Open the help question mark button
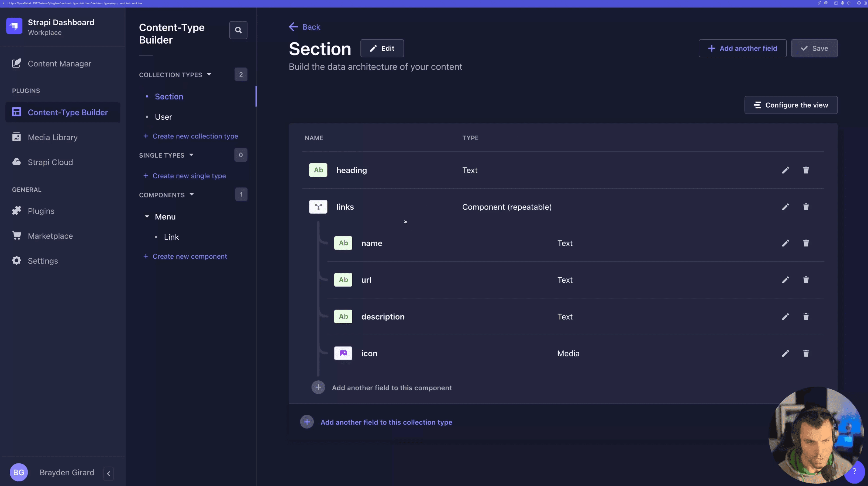This screenshot has width=868, height=486. (854, 471)
